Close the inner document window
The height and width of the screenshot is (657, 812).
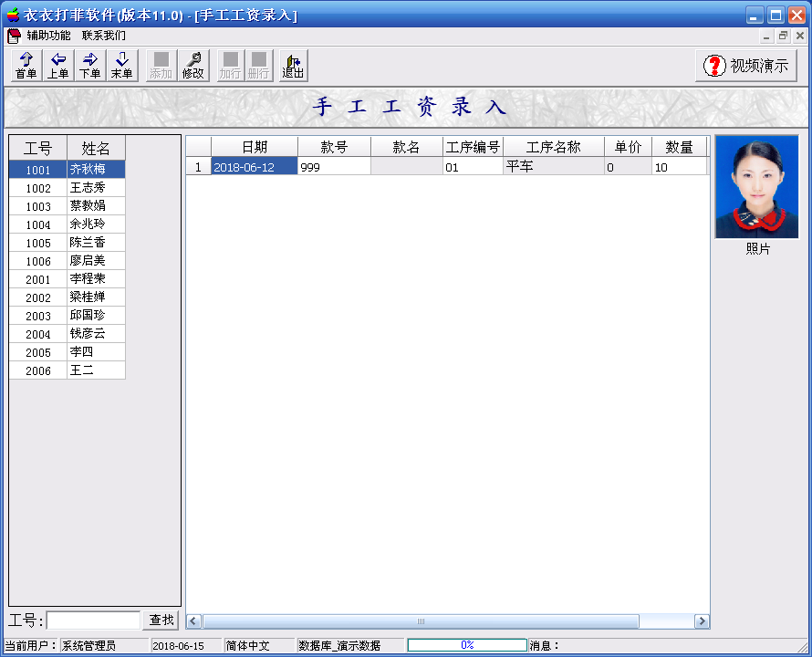tap(800, 36)
